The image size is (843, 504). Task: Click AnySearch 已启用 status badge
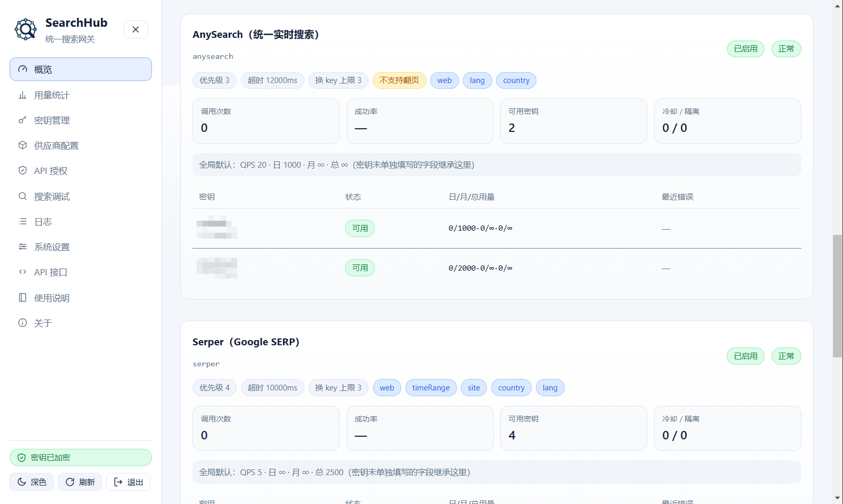[746, 49]
